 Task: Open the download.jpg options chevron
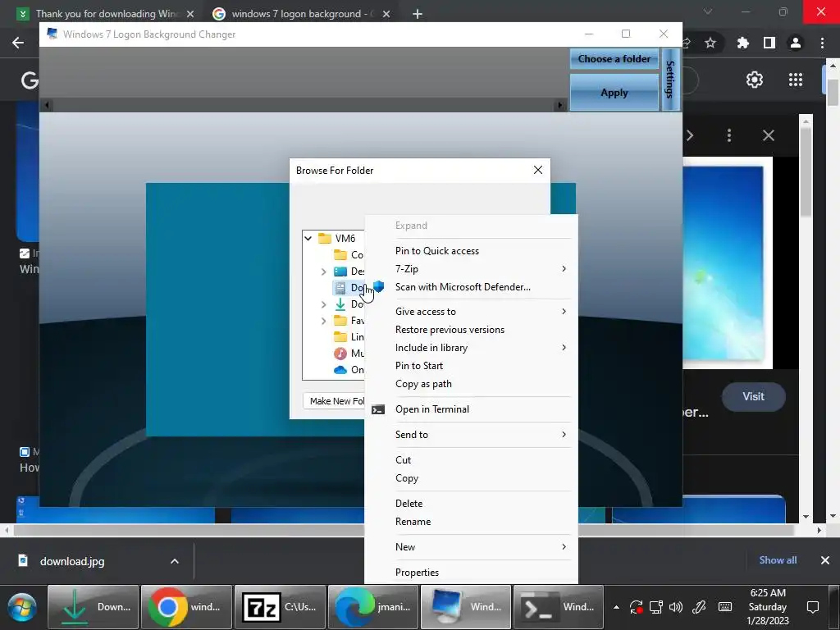point(175,561)
